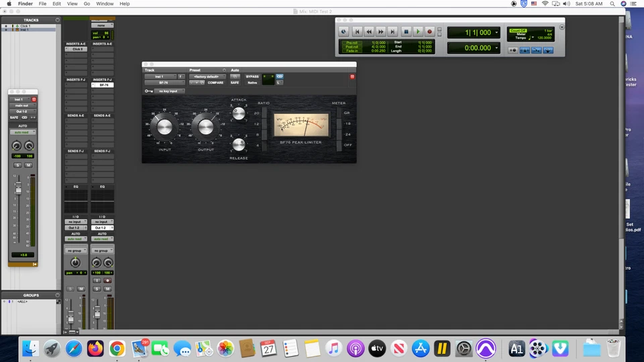Click the Play transport button

pos(418,32)
